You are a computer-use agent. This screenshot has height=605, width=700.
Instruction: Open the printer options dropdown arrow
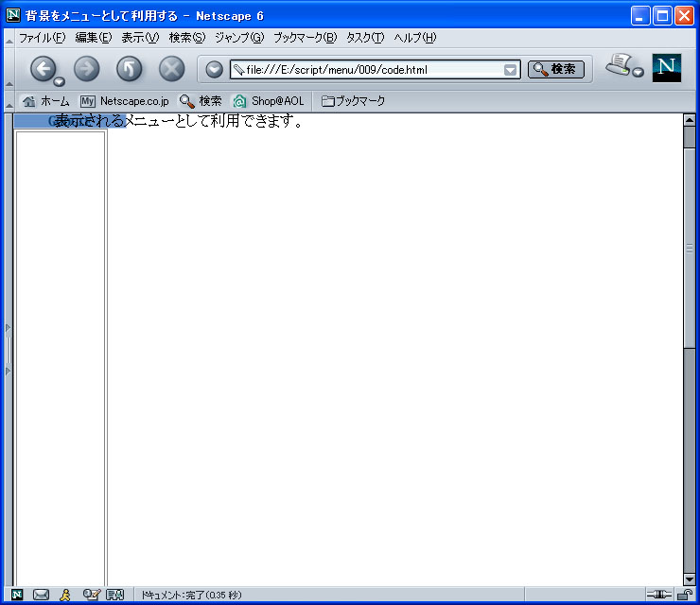click(x=639, y=72)
